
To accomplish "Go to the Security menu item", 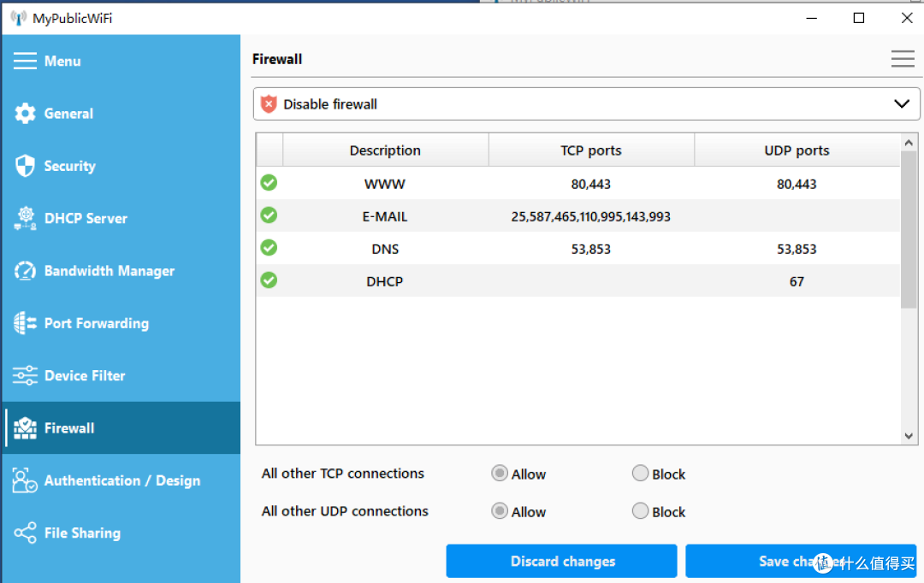I will 121,166.
